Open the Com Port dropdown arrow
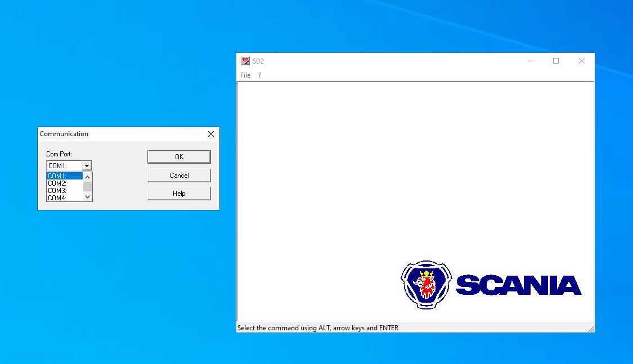The width and height of the screenshot is (633, 364). [x=87, y=165]
